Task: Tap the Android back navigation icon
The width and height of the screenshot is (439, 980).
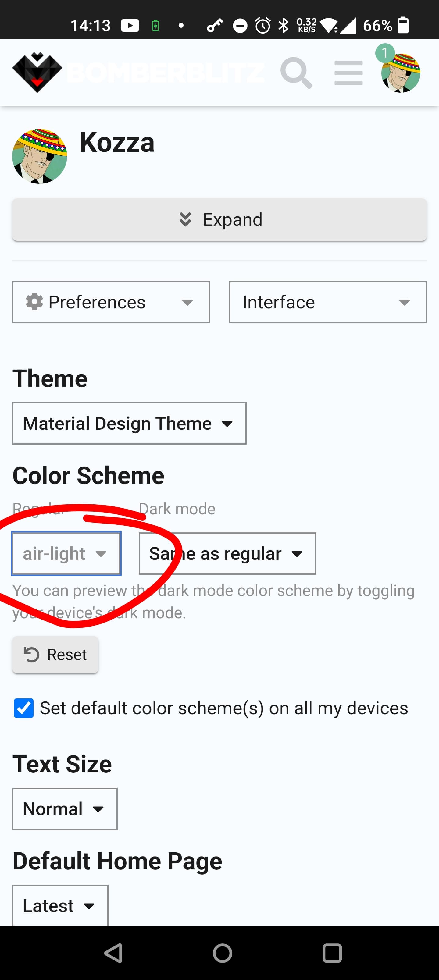Action: [x=113, y=953]
